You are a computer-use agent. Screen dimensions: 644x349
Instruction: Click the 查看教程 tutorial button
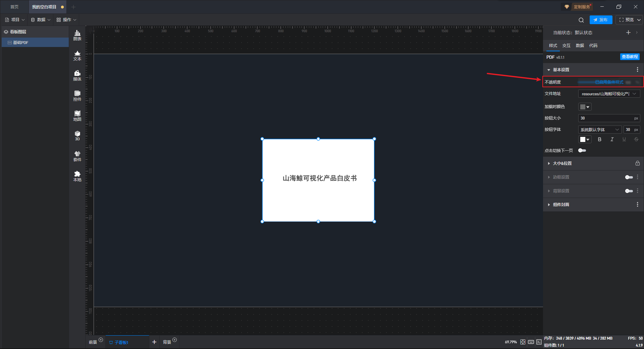tap(630, 57)
